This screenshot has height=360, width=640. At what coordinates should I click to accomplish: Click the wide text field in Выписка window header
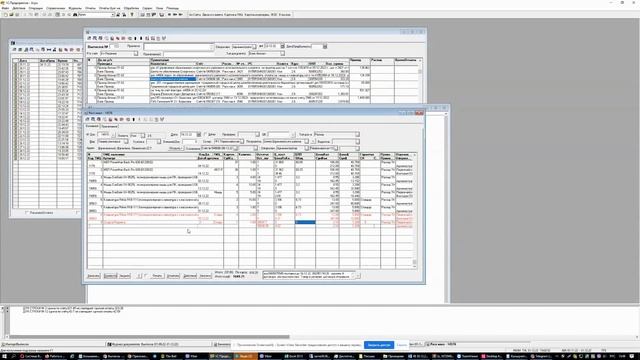point(178,48)
